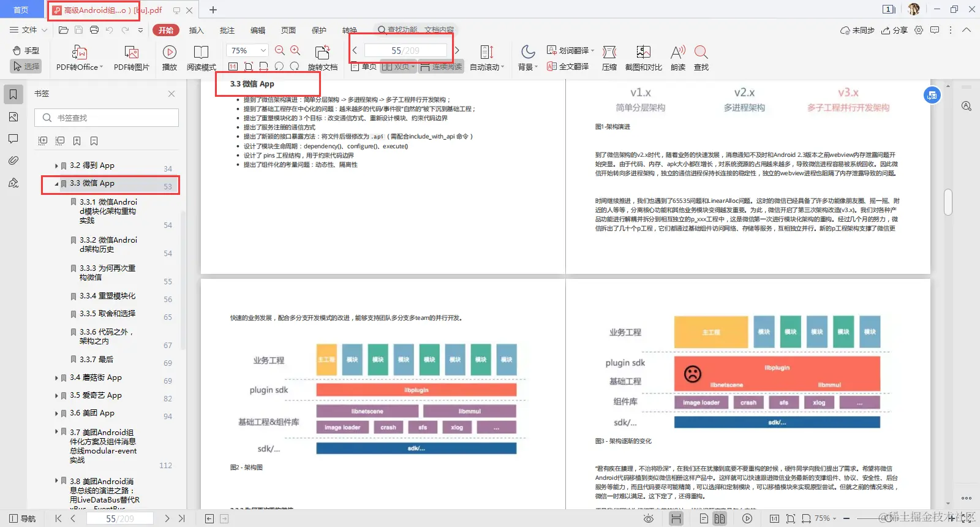Screen dimensions: 980x527
Task: Open the 75% zoom dropdown in toolbar
Action: 247,50
